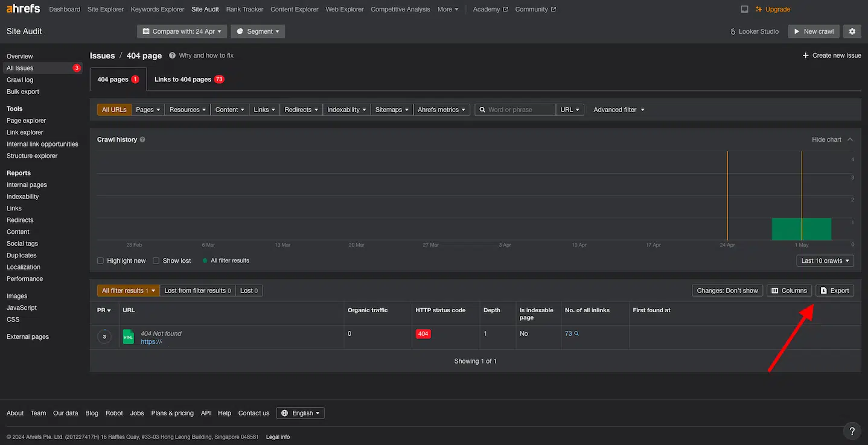Click the Word or phrase search field
This screenshot has width=868, height=445.
click(515, 110)
